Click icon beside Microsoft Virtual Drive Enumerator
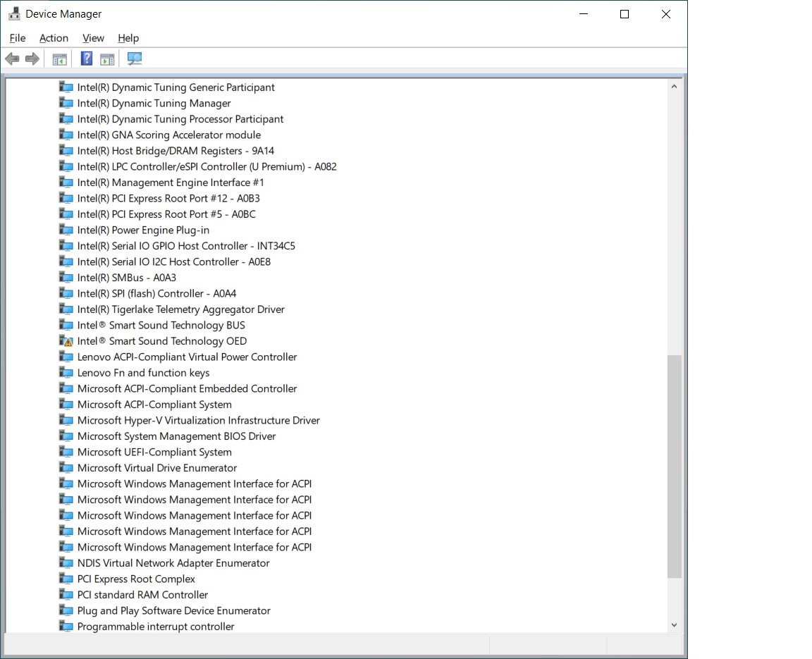This screenshot has height=659, width=812. tap(66, 468)
